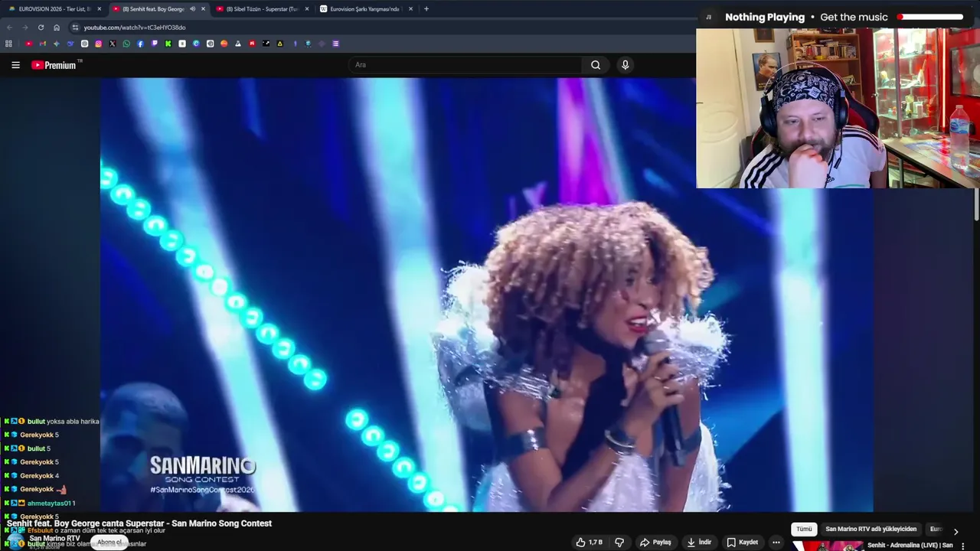Focus the 'Ara' search field
Screen dimensions: 980x551
click(464, 65)
